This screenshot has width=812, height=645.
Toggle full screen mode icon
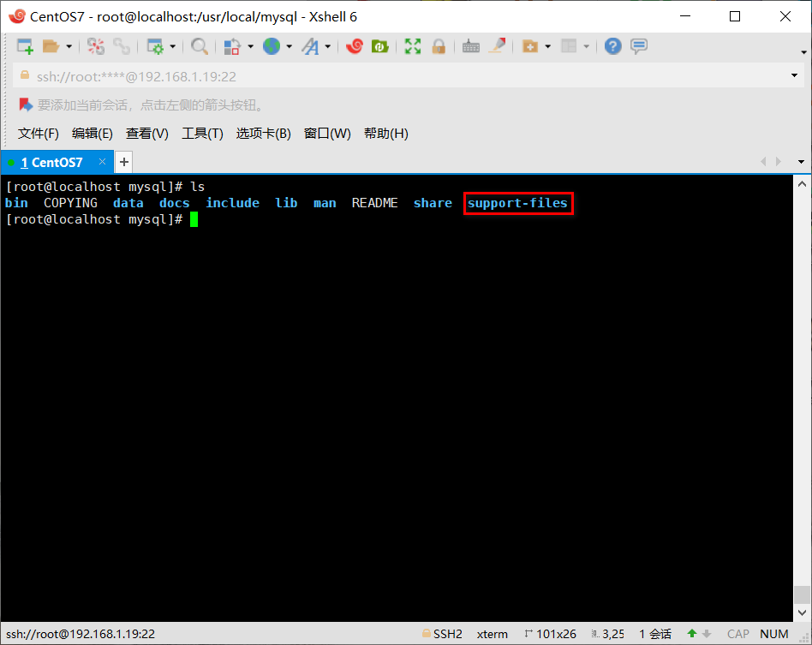point(413,46)
